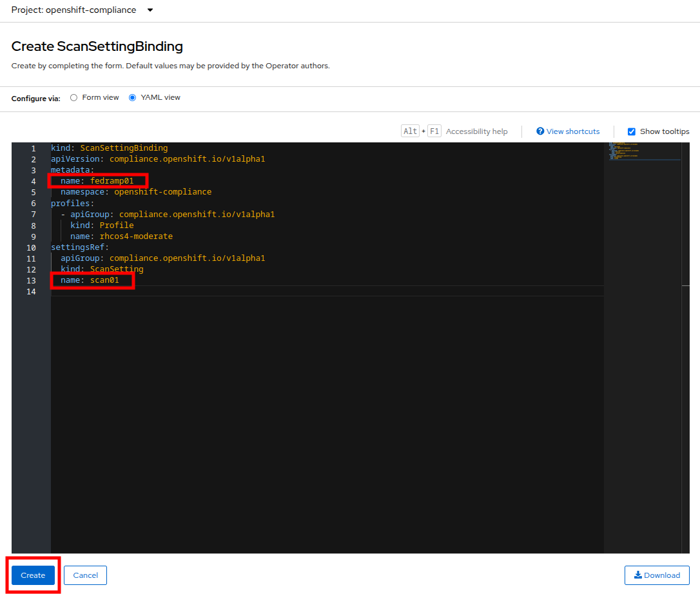This screenshot has height=594, width=700.
Task: Click the View shortcuts help icon
Action: point(540,131)
